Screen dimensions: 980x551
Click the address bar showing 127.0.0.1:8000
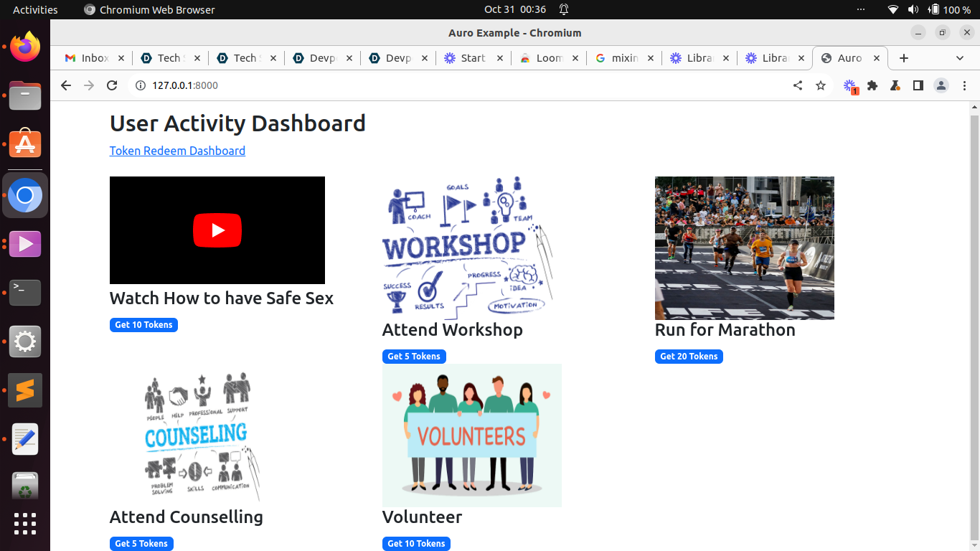coord(459,85)
